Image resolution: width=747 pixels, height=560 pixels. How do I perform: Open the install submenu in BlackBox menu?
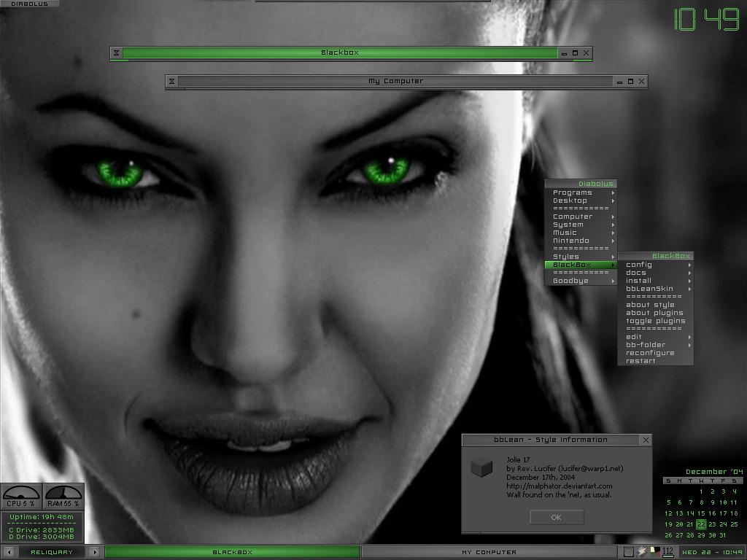click(656, 281)
